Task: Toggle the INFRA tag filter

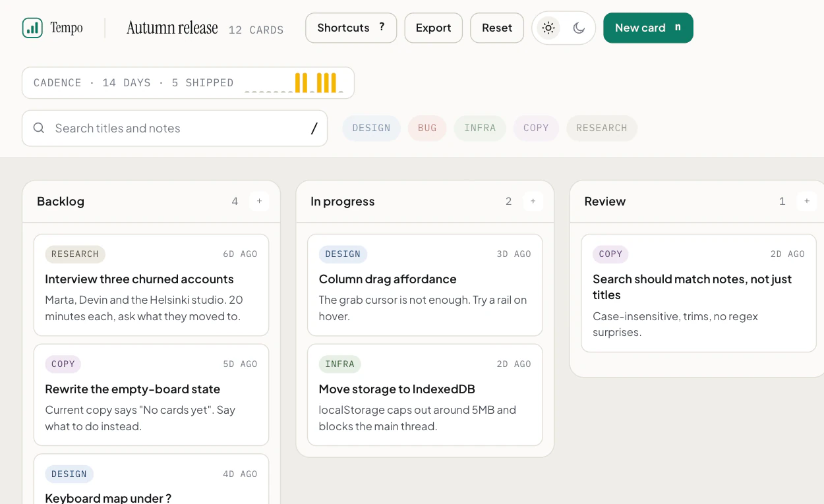Action: 480,128
